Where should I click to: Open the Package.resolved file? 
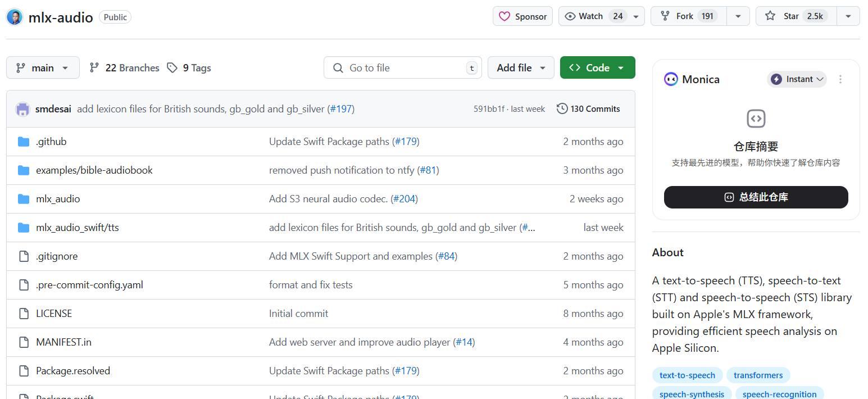[x=73, y=371]
